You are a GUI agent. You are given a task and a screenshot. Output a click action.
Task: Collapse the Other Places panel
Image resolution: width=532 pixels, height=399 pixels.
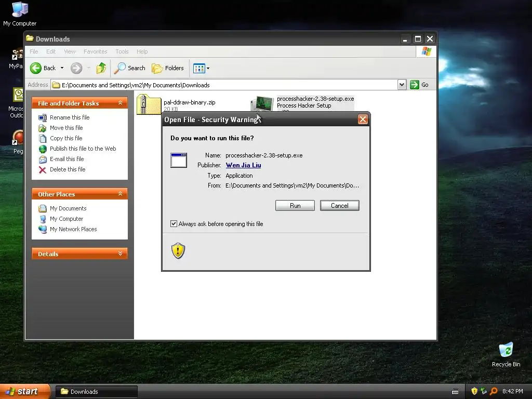(120, 194)
